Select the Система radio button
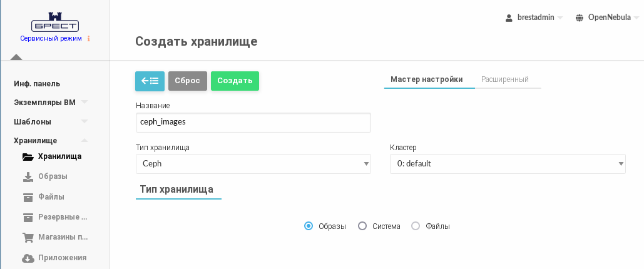The height and width of the screenshot is (269, 644). click(x=362, y=226)
